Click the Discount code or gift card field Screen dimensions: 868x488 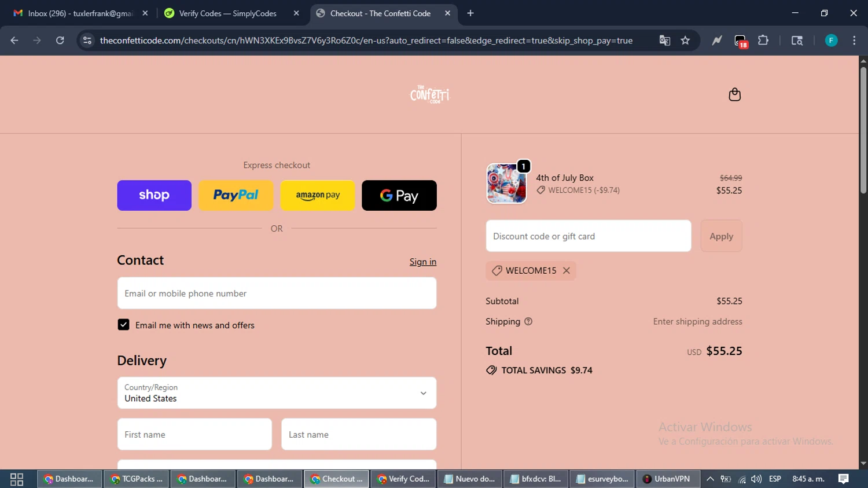(589, 236)
